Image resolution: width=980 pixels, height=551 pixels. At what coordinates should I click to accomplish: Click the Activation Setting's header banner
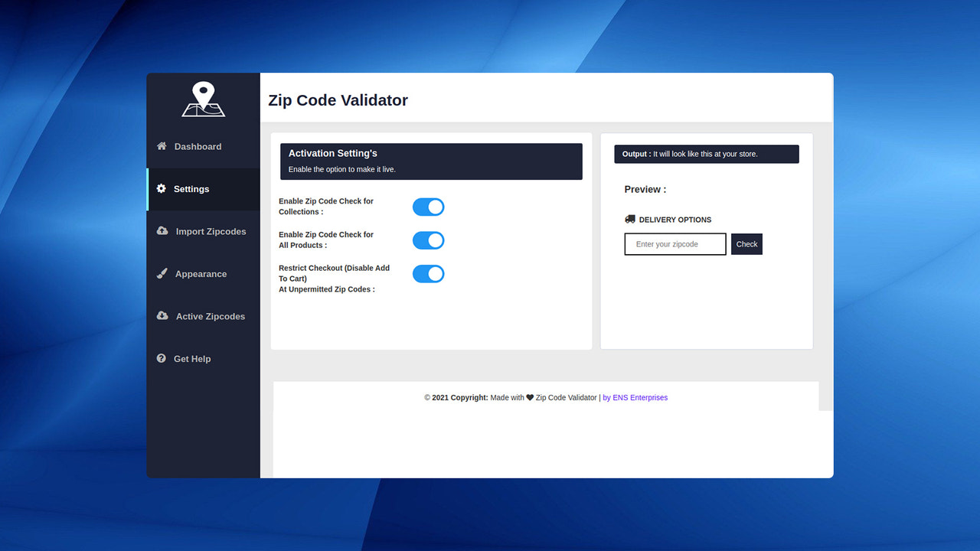tap(431, 161)
